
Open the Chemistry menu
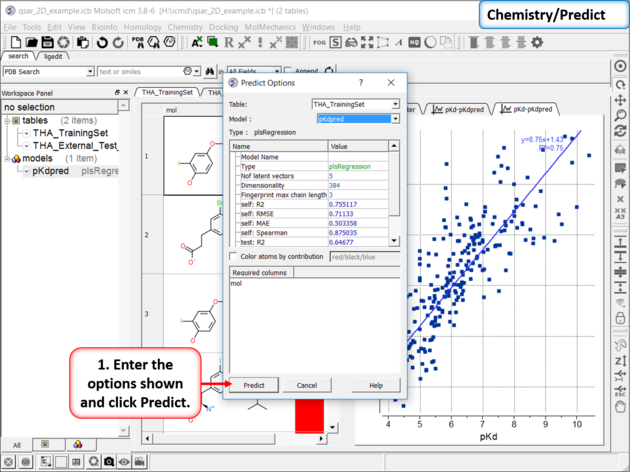(x=185, y=27)
